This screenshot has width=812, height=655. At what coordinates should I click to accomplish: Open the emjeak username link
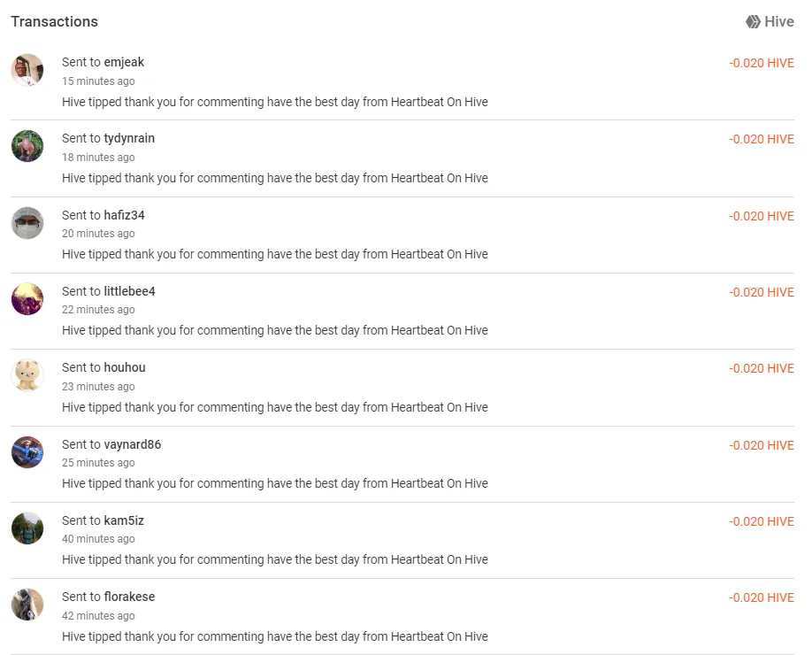(124, 62)
